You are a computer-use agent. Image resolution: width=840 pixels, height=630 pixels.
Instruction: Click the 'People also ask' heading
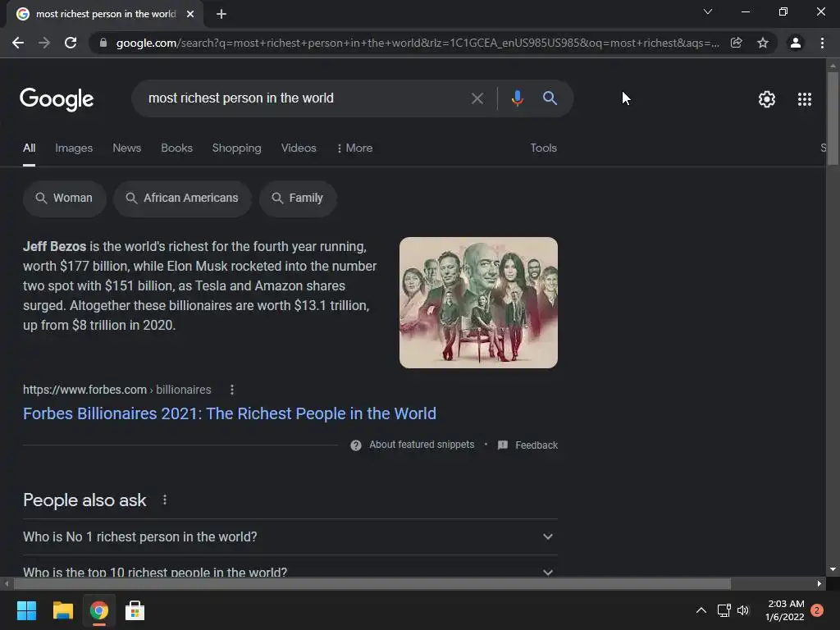pos(84,500)
